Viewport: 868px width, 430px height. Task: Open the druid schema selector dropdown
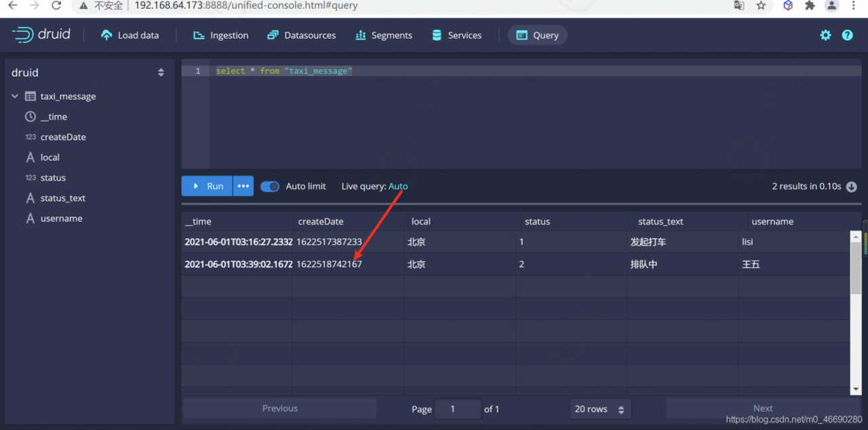pyautogui.click(x=88, y=73)
